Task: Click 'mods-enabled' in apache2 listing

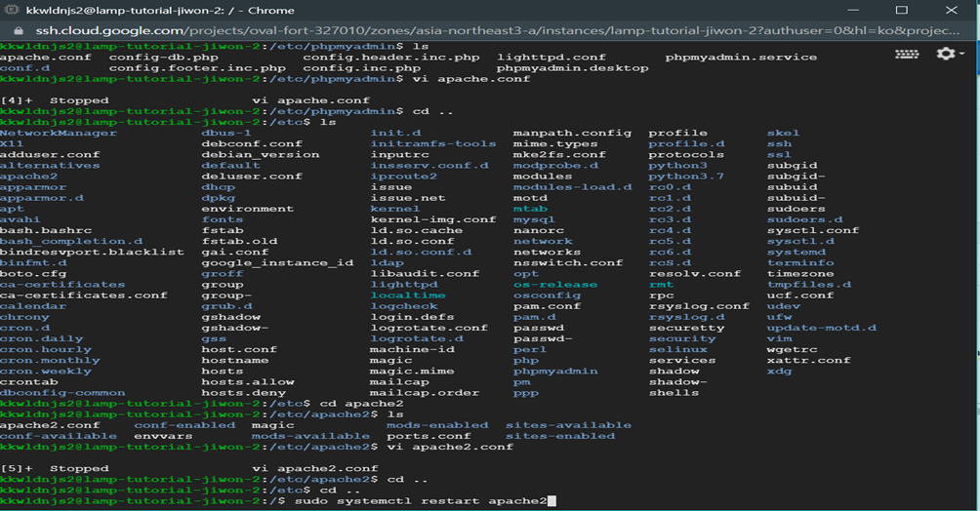Action: (x=437, y=425)
